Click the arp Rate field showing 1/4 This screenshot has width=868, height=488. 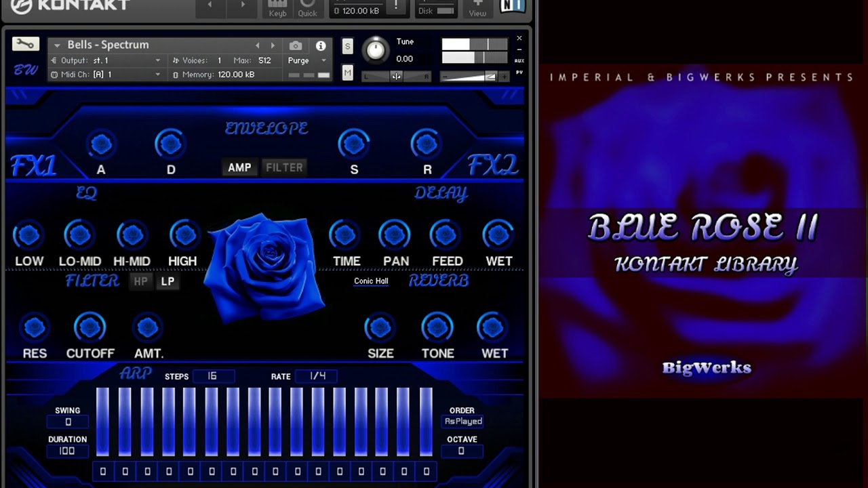coord(316,376)
